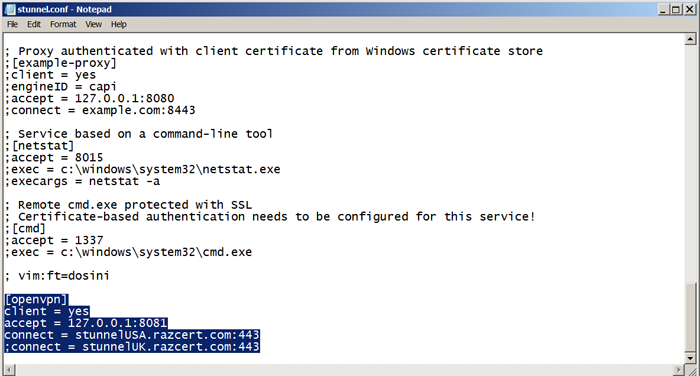
Task: Click the stunnelUSA.razcert.com:443 connect line
Action: tap(132, 335)
